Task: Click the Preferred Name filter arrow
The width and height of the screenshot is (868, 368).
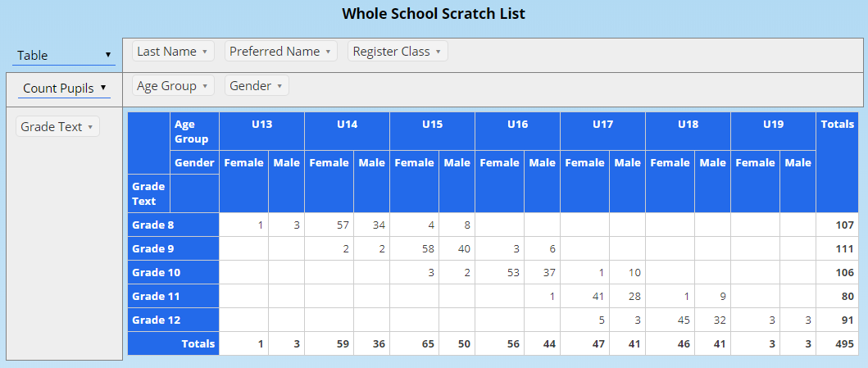Action: pos(328,52)
